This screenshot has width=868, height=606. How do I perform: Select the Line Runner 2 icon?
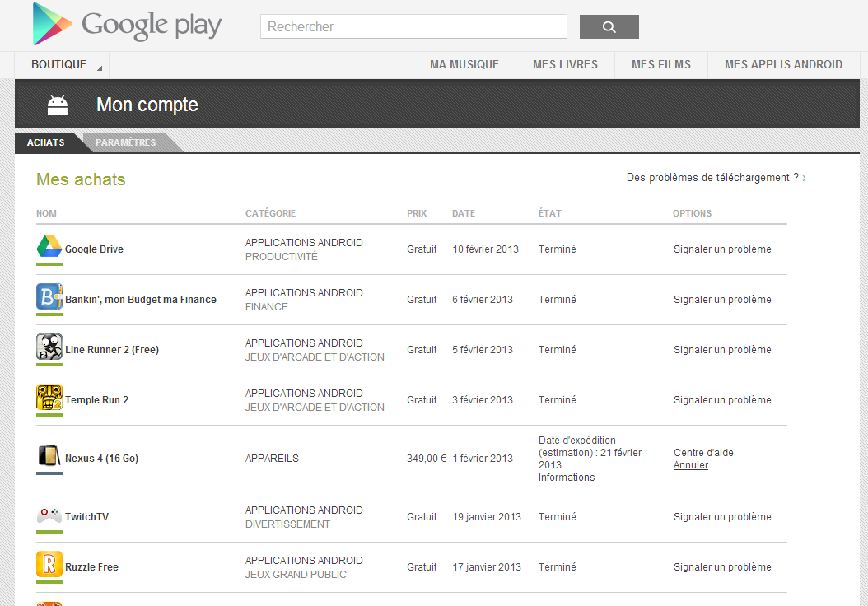coord(49,347)
